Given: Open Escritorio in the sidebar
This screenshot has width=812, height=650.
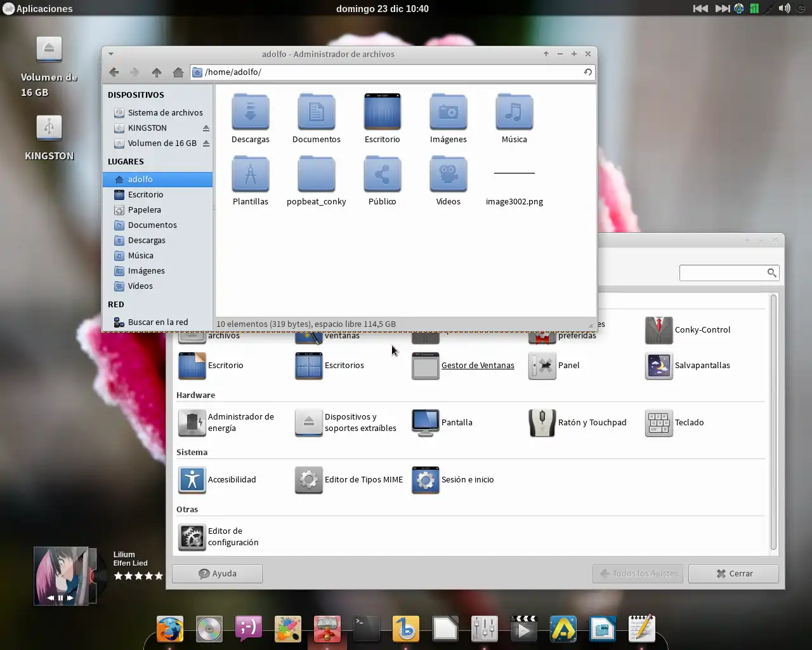Looking at the screenshot, I should click(157, 195).
